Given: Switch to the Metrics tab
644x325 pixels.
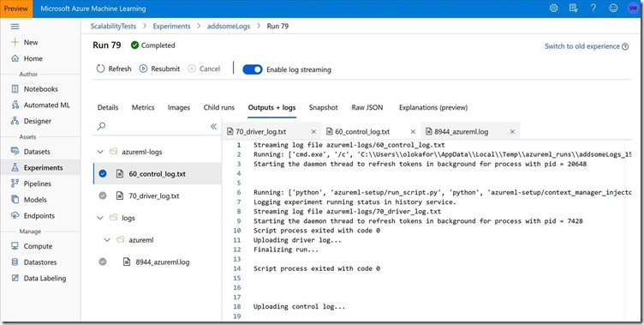Looking at the screenshot, I should (143, 107).
